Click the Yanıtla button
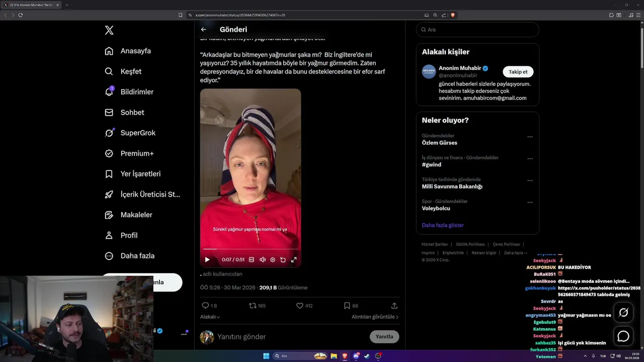This screenshot has height=362, width=644. click(x=384, y=337)
